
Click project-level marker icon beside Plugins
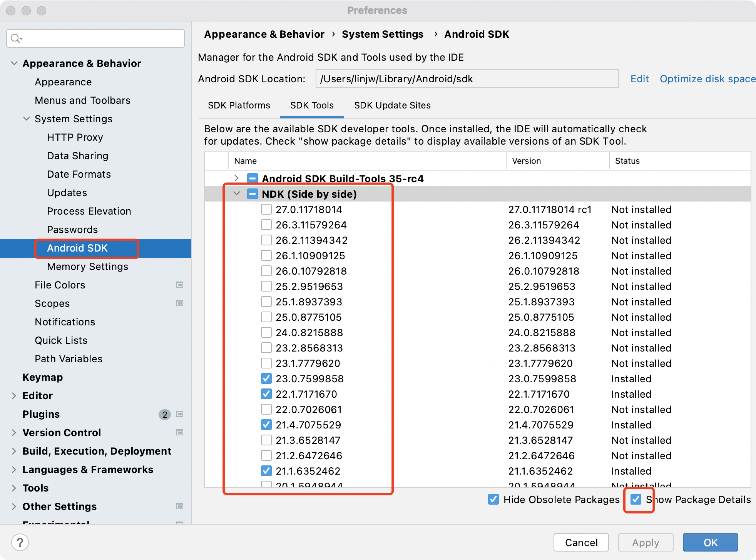[x=179, y=414]
